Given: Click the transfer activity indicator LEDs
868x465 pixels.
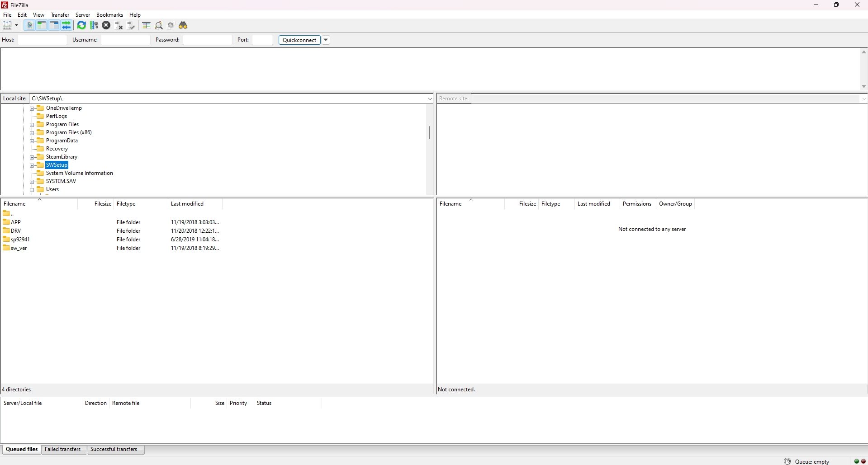Looking at the screenshot, I should [860, 461].
